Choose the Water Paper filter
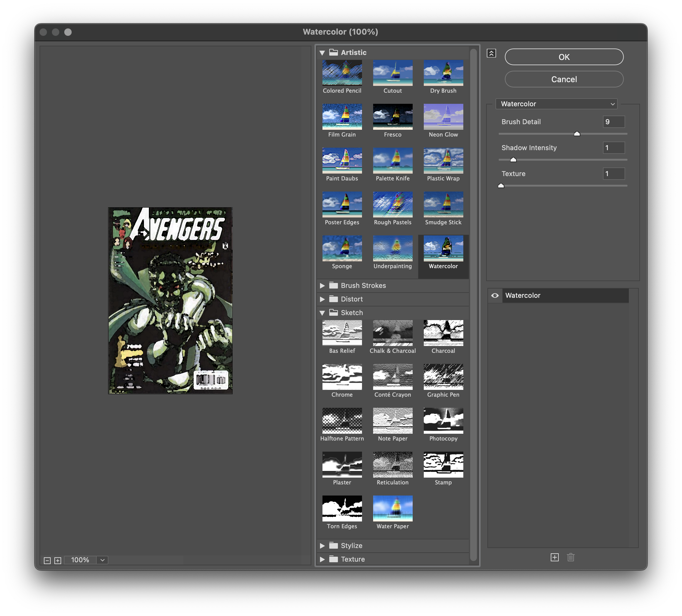The width and height of the screenshot is (682, 616). pyautogui.click(x=392, y=509)
